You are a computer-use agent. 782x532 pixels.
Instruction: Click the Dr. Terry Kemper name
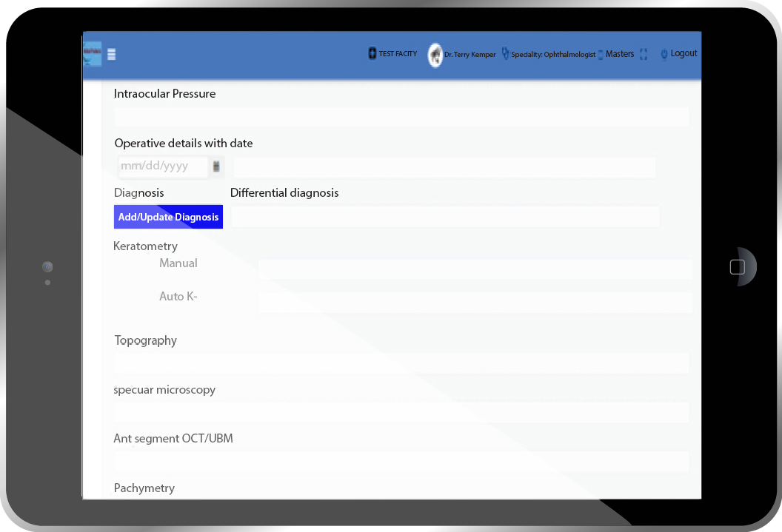pyautogui.click(x=469, y=54)
